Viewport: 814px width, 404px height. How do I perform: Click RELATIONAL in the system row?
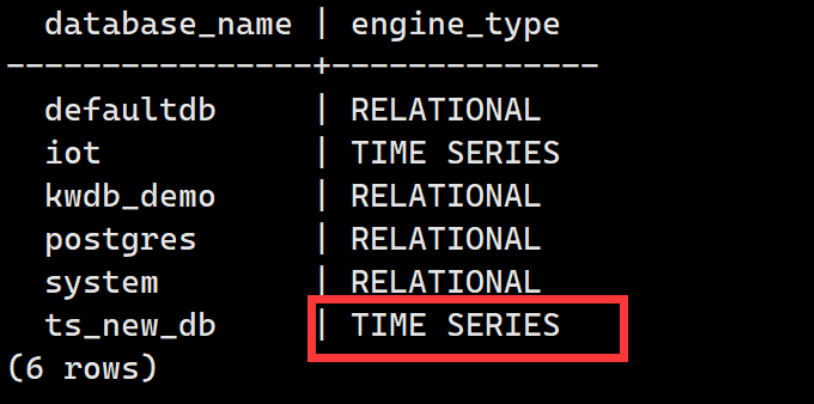[x=446, y=283]
